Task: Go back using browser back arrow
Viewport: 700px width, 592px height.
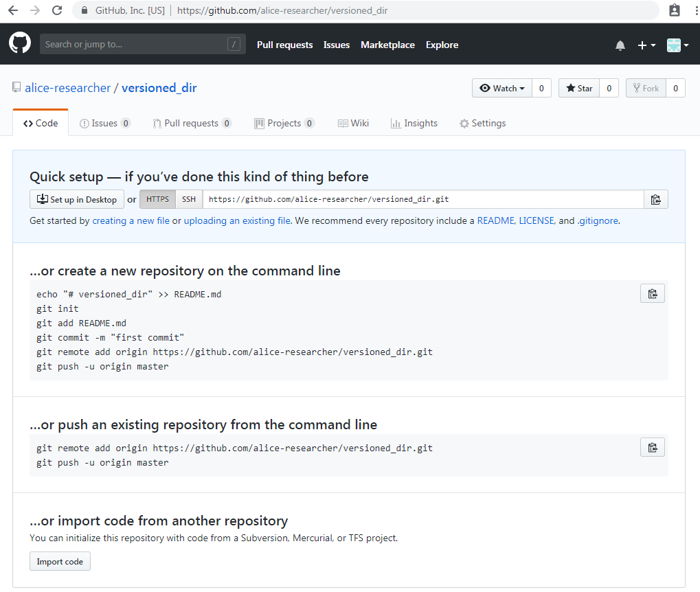Action: (13, 10)
